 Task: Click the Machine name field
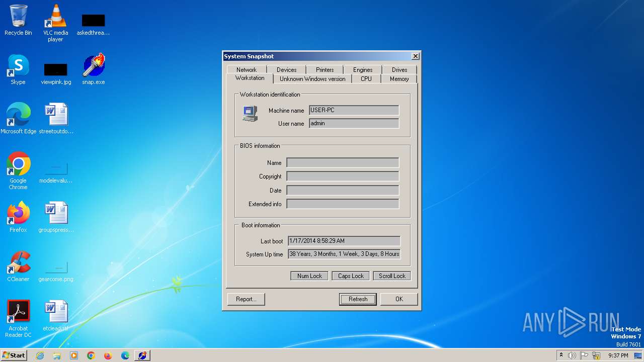[354, 111]
